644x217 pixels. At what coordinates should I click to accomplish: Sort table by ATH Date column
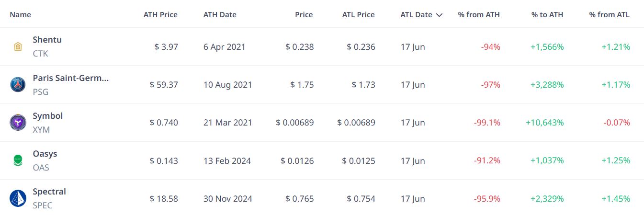220,15
